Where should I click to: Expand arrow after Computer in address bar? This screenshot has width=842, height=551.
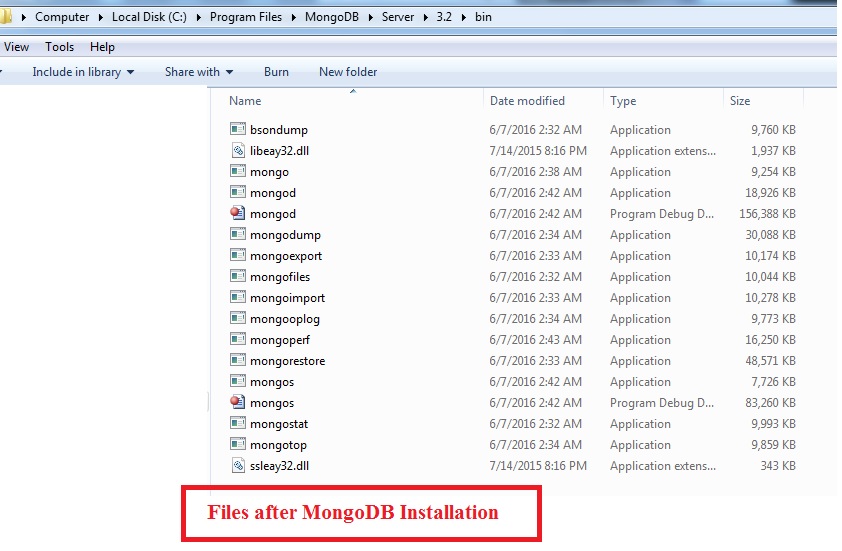point(100,17)
